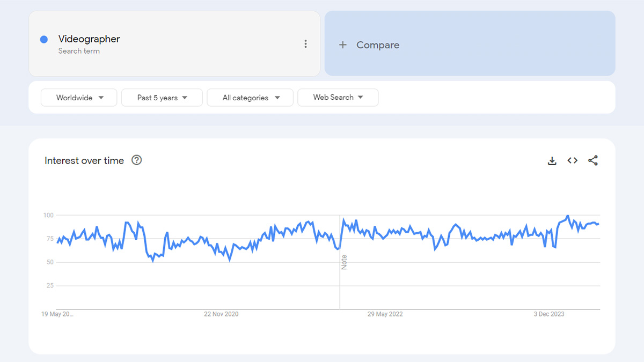Image resolution: width=644 pixels, height=362 pixels.
Task: Open three-dot menu for Videographer term
Action: tap(305, 44)
